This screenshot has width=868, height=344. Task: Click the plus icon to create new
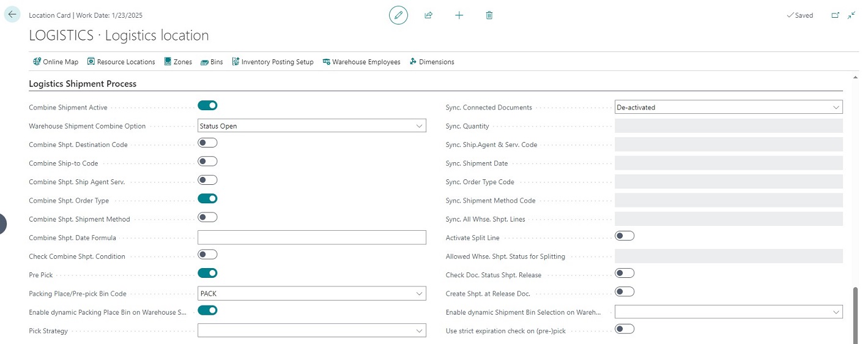(459, 15)
